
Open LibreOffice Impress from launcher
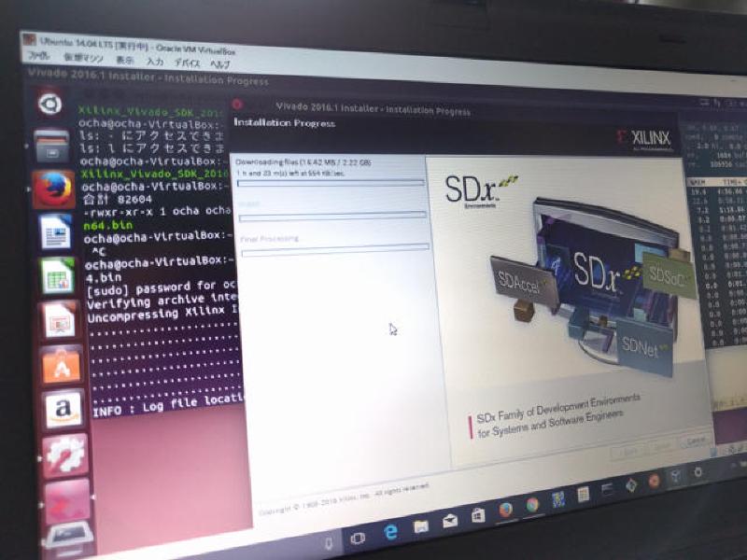point(60,321)
